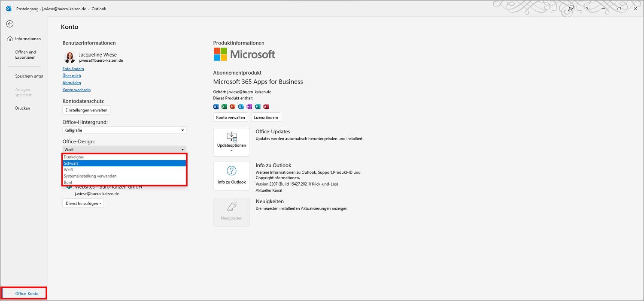The image size is (644, 301).
Task: Click the j.wiese@buero-kaizen.de text under Dienst
Action: pos(97,194)
